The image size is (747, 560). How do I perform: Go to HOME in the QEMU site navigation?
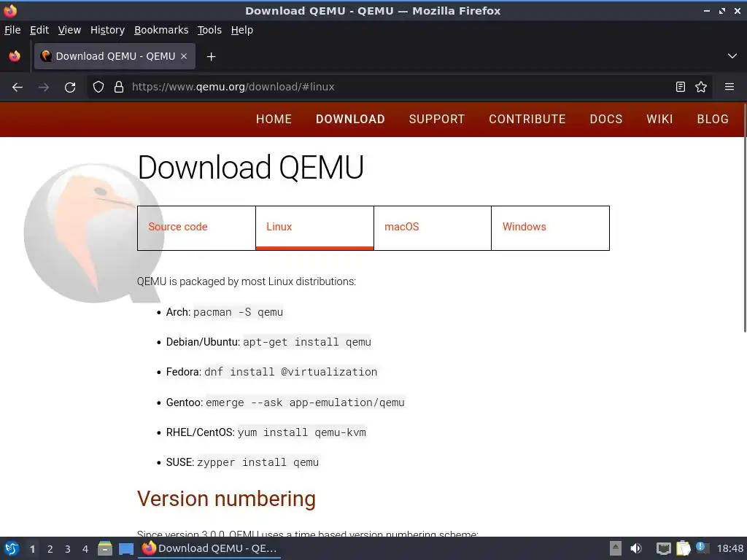(x=274, y=119)
